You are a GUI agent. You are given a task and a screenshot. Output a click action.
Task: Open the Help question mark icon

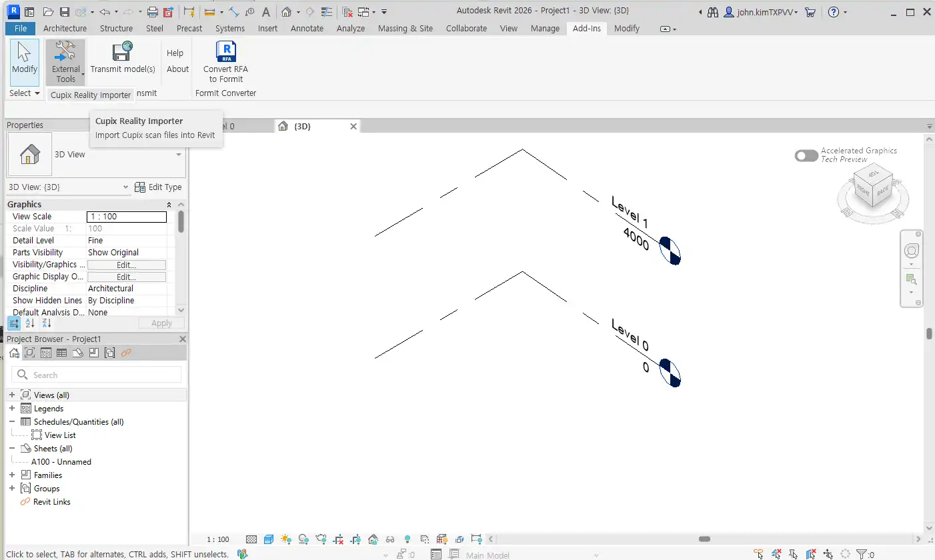pyautogui.click(x=833, y=12)
